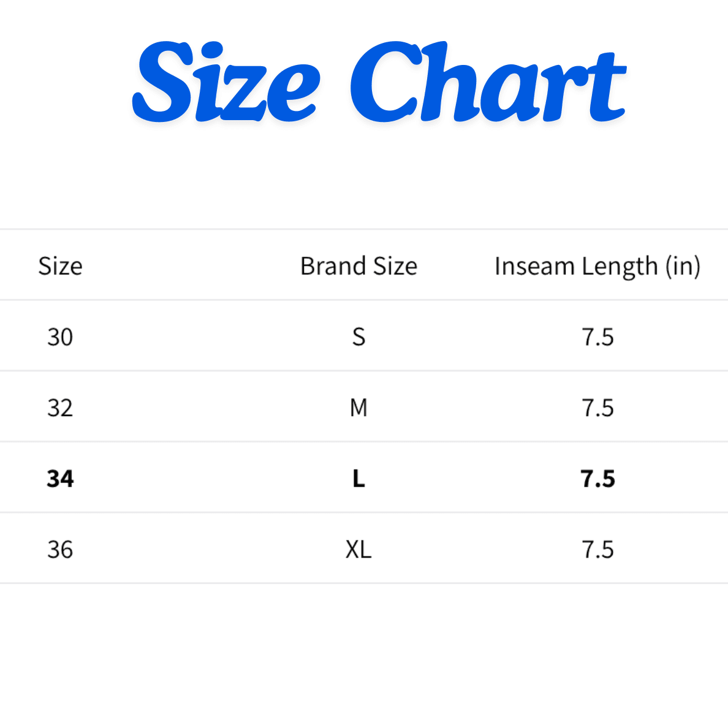Viewport: 728px width, 728px height.
Task: Click the brand size 'S' cell
Action: click(x=358, y=337)
